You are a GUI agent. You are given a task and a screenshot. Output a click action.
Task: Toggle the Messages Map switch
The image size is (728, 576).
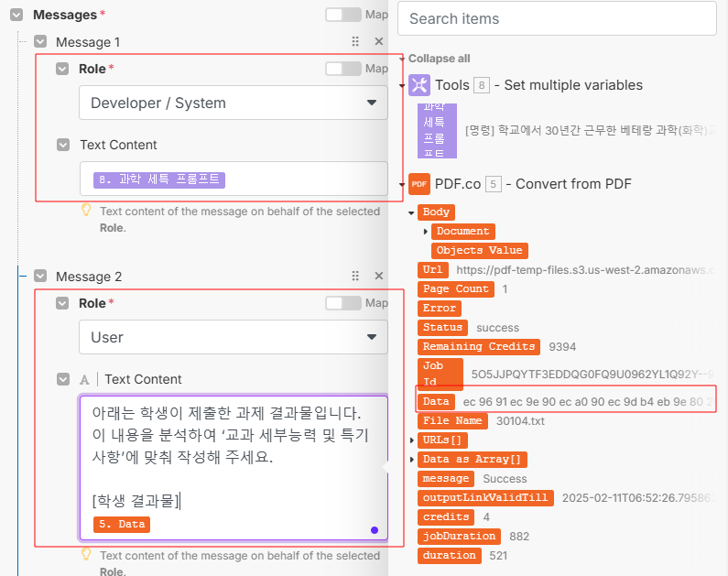pos(343,15)
